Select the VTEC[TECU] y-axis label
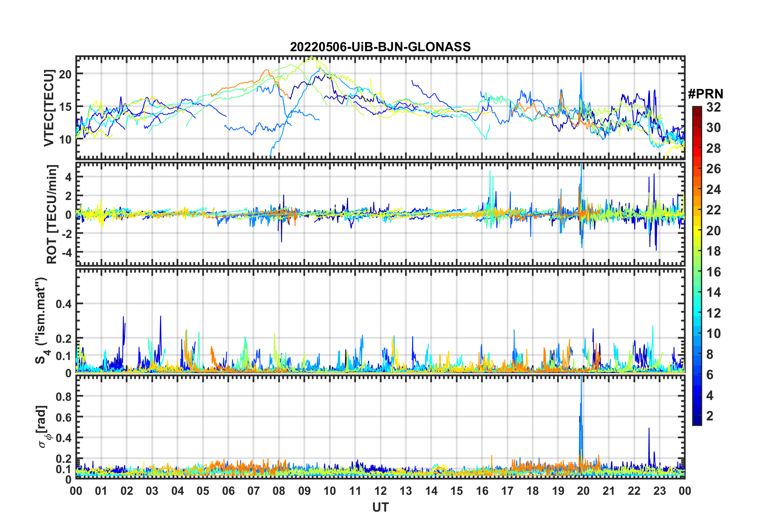Viewport: 761px width, 532px height. (x=49, y=108)
